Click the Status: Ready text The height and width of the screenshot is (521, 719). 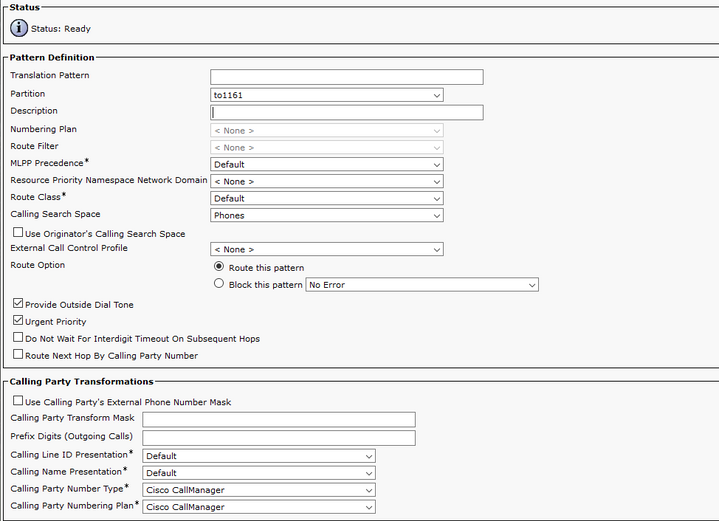(61, 28)
